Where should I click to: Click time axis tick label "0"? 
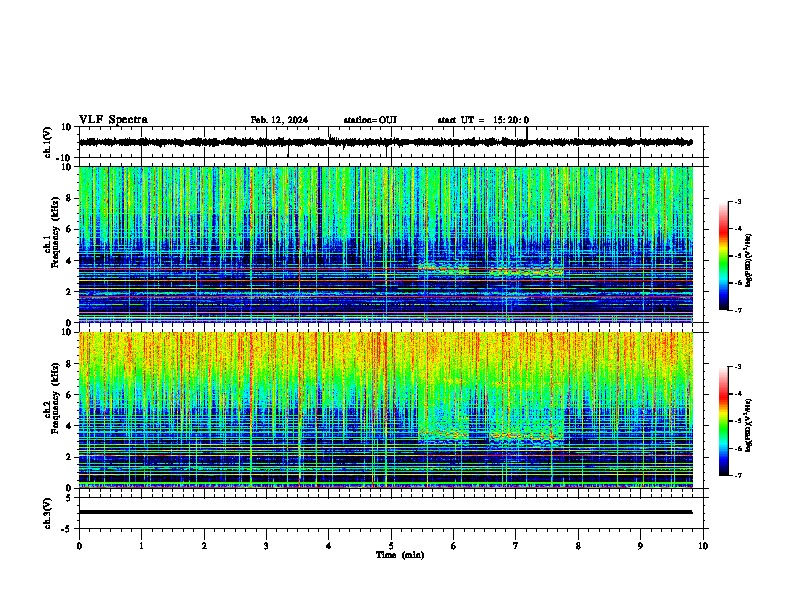click(x=79, y=546)
